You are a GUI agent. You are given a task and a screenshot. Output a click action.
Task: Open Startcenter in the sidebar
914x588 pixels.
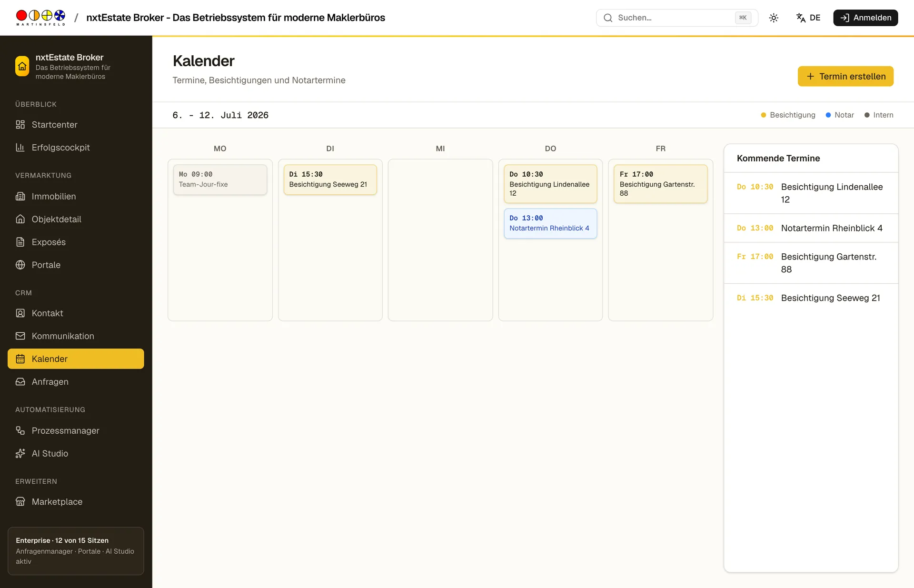coord(76,125)
